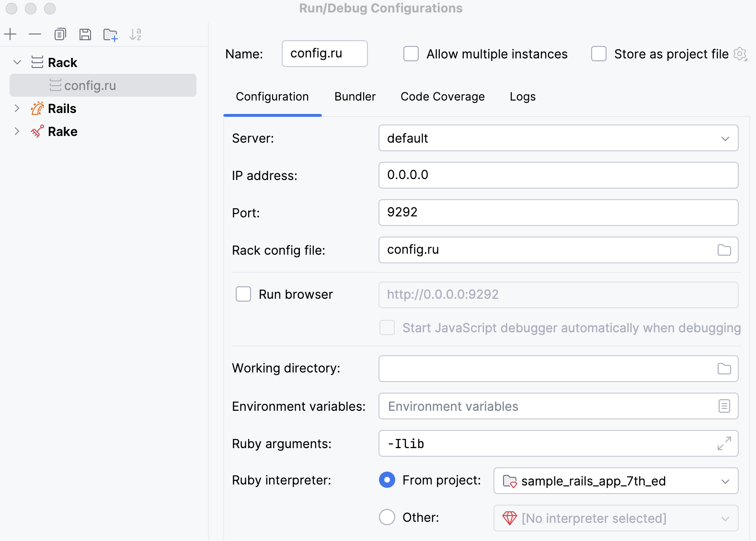Viewport: 756px width, 541px height.
Task: Switch to the Bundler tab
Action: [355, 97]
